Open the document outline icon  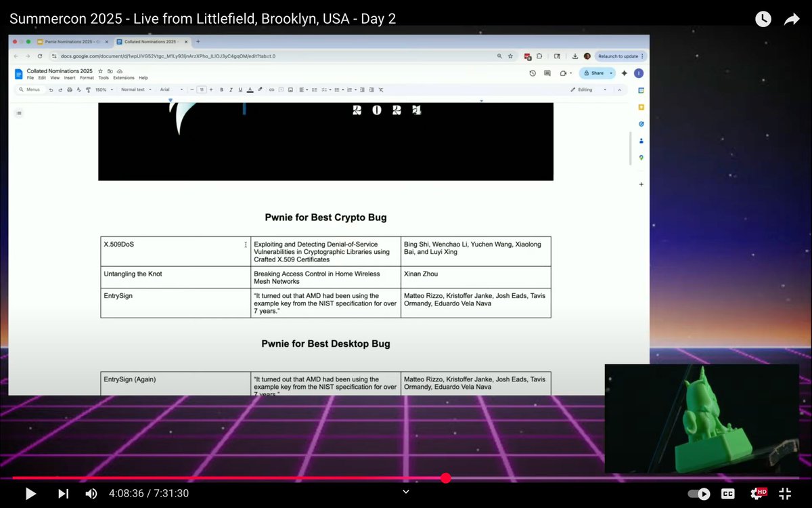[19, 113]
